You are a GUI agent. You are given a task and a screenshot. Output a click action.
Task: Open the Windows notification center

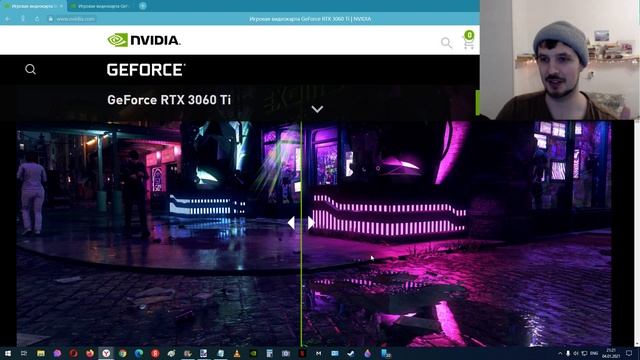click(x=629, y=353)
